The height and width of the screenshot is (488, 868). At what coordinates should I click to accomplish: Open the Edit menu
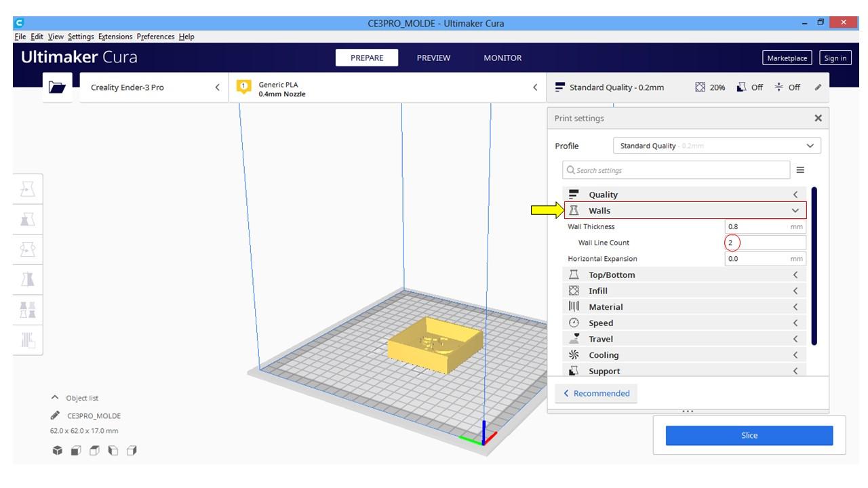[x=37, y=37]
